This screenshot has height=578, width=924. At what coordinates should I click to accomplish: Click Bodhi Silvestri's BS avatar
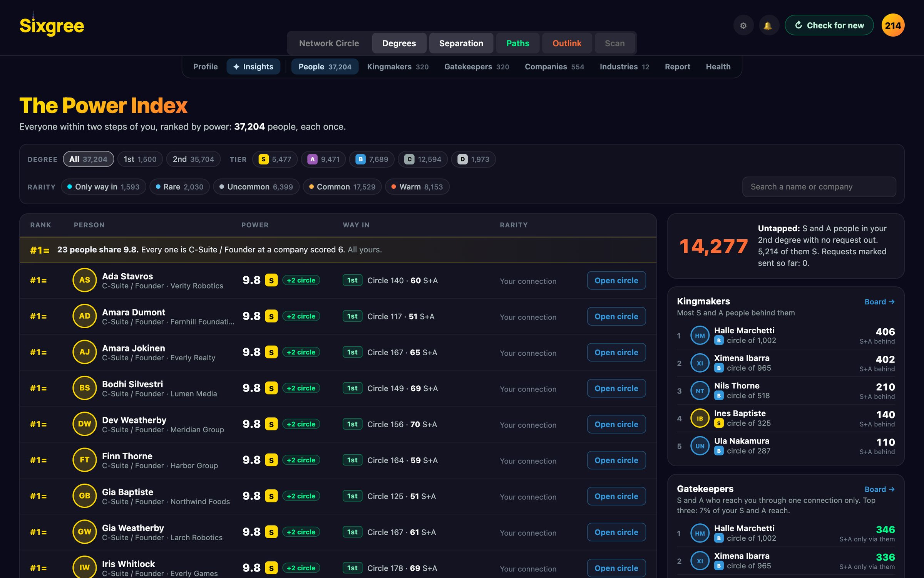click(x=84, y=388)
